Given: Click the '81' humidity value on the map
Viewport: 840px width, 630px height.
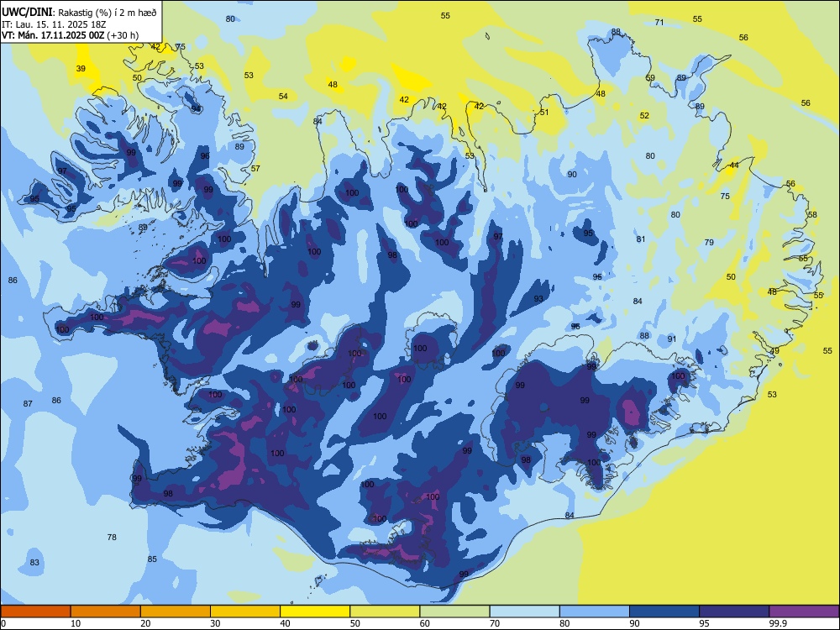Looking at the screenshot, I should tap(641, 239).
